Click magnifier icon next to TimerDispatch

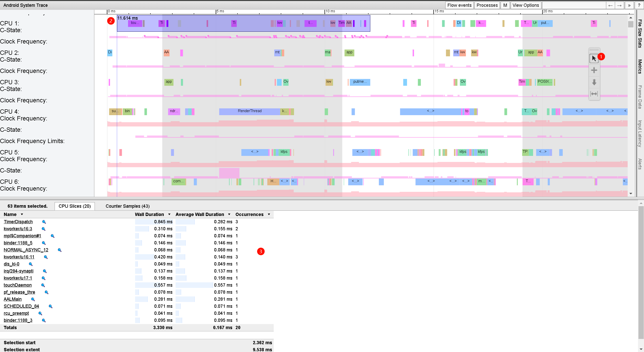44,222
